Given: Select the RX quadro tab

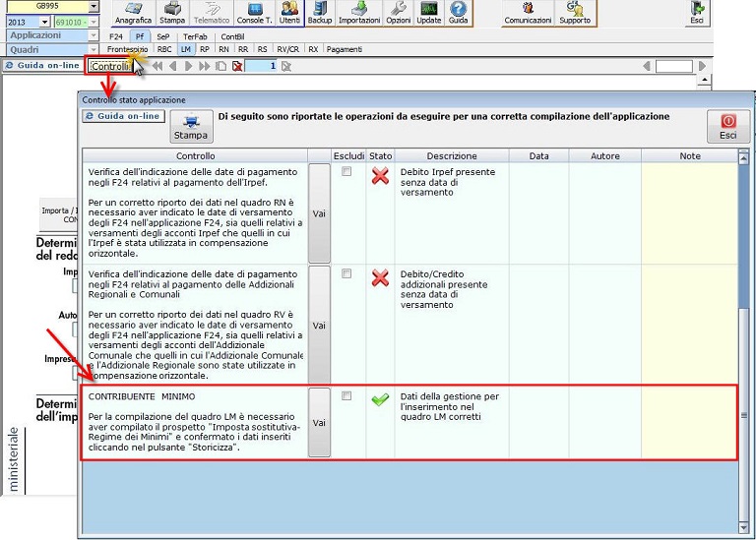Looking at the screenshot, I should pyautogui.click(x=313, y=49).
